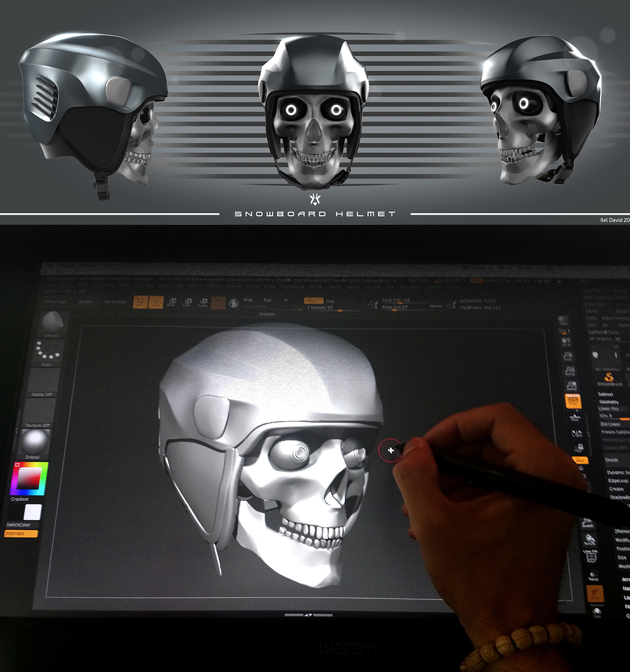Expand the Position section

623,549
